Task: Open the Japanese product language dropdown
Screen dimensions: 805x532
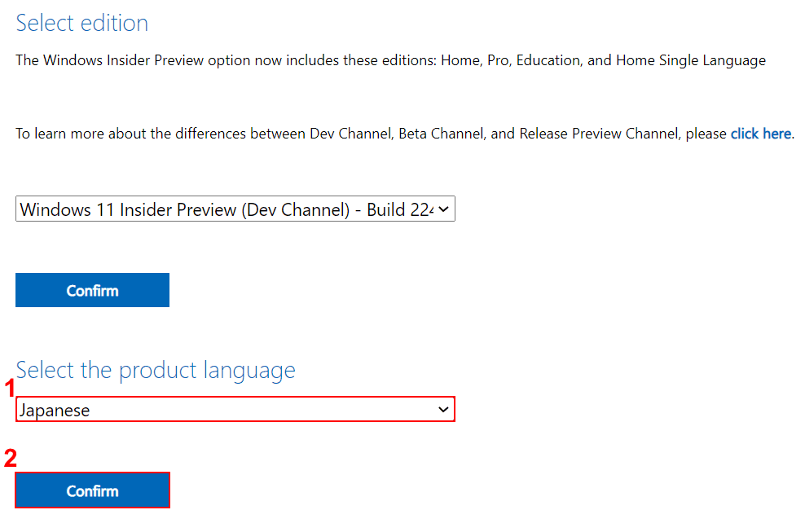Action: [x=235, y=410]
